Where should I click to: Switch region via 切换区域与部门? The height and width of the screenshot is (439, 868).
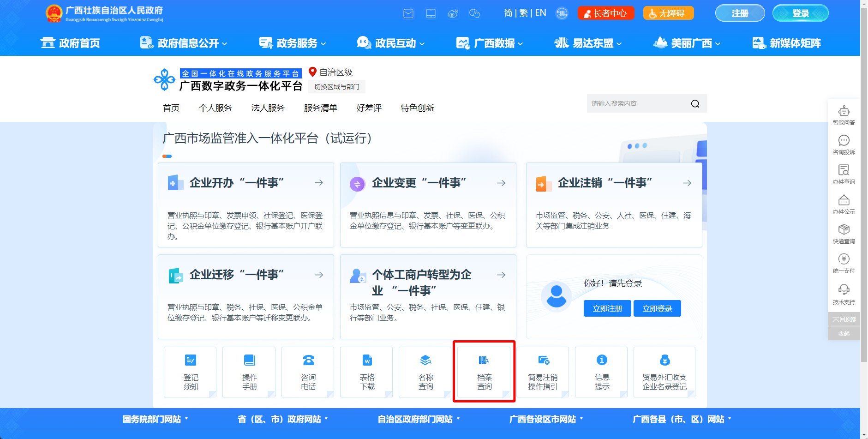point(337,87)
